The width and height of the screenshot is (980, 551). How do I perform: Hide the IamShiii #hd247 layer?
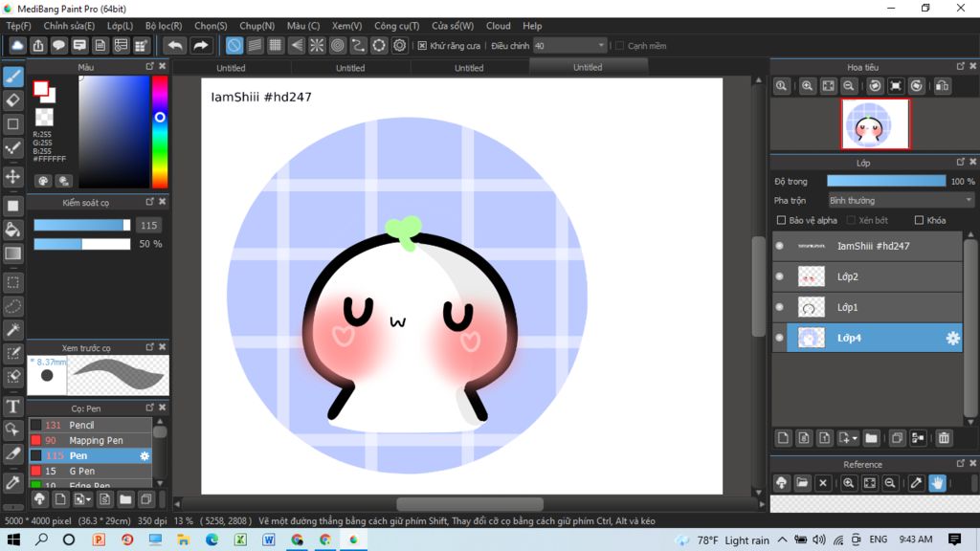point(779,246)
